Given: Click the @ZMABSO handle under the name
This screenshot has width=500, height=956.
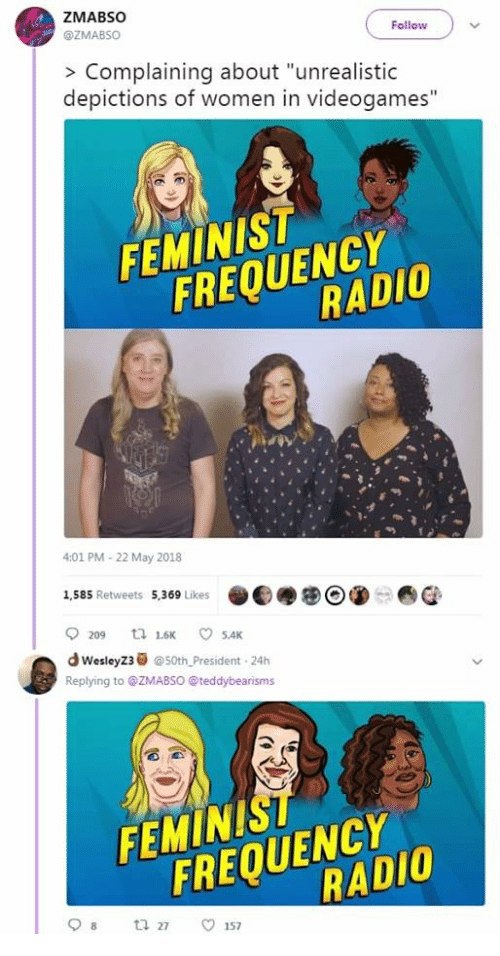Looking at the screenshot, I should click(91, 35).
